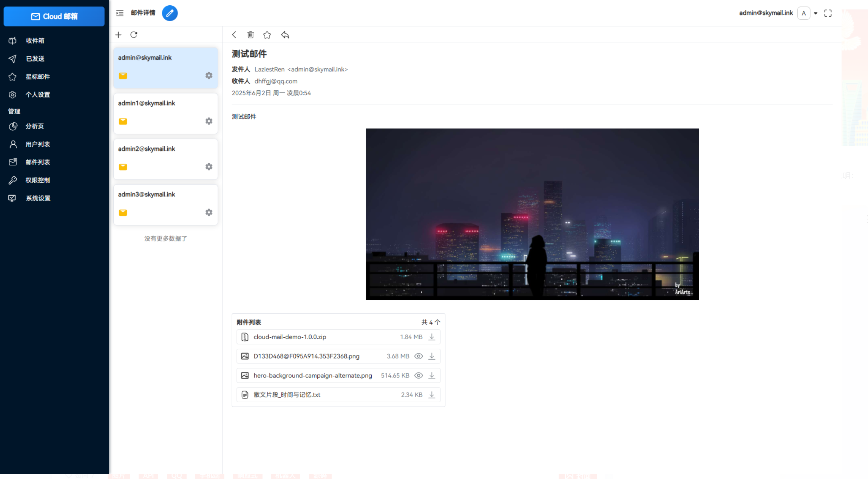Preview the D133D468 png attachment
Image resolution: width=868 pixels, height=479 pixels.
pos(418,356)
